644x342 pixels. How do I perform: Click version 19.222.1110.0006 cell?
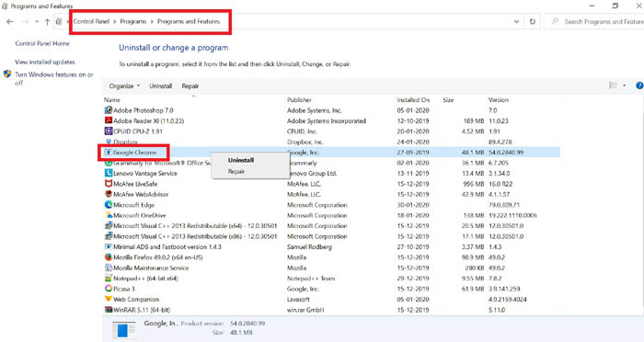click(x=512, y=215)
